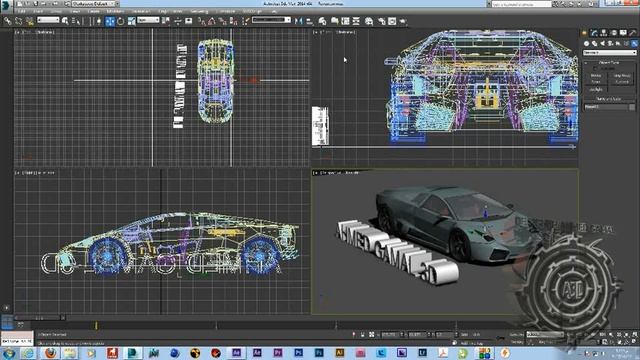Open Firefox from the Windows taskbar
Image resolution: width=640 pixels, height=360 pixels.
[51, 353]
